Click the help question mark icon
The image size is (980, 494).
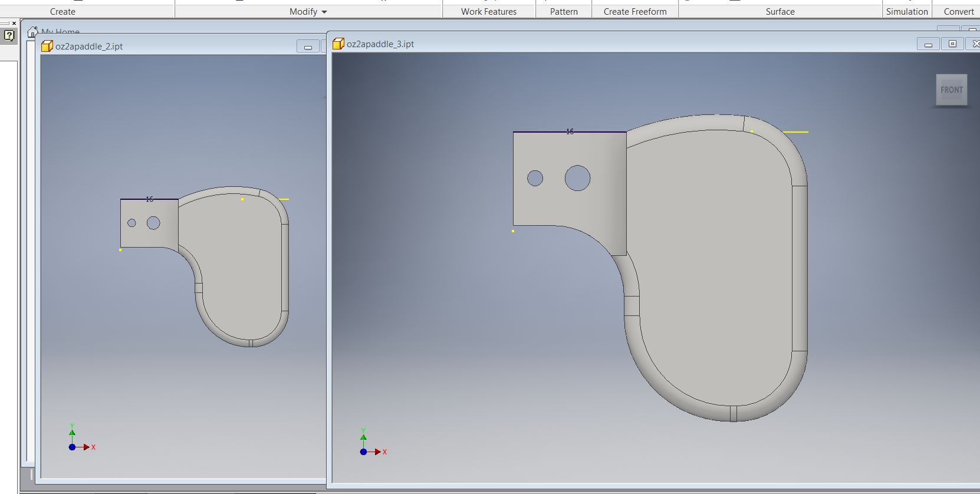click(x=9, y=35)
